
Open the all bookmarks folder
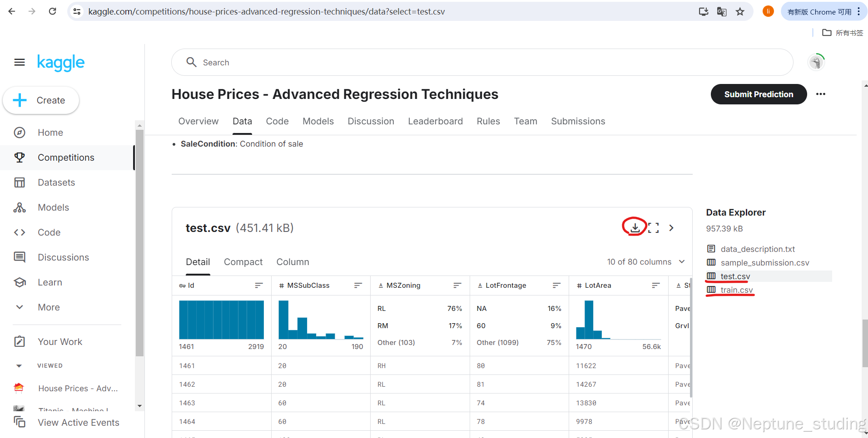pos(843,33)
